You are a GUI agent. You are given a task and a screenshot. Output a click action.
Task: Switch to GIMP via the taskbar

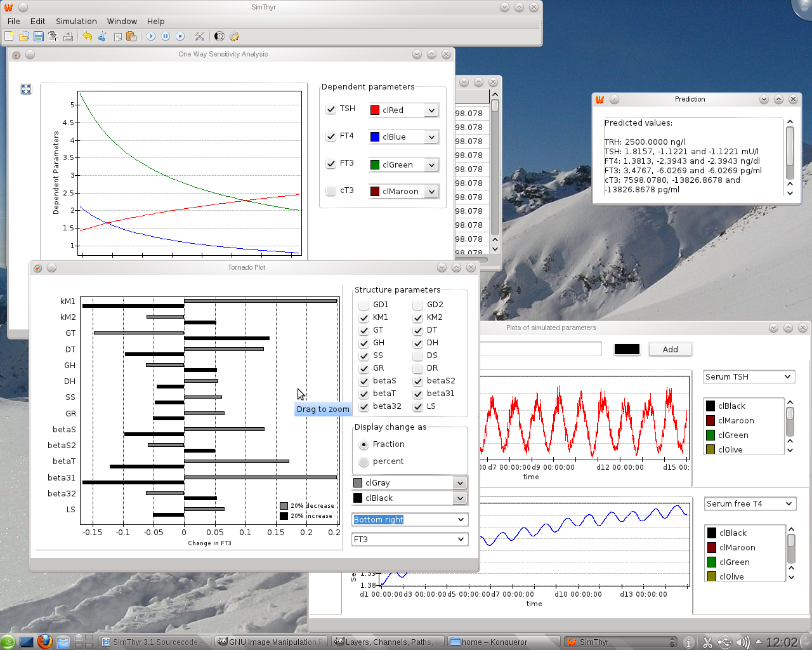[x=270, y=641]
